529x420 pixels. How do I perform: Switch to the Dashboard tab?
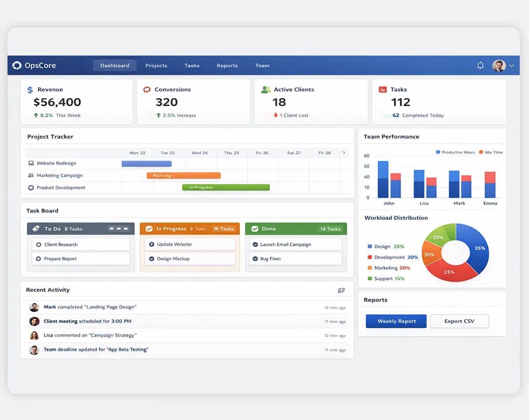coord(115,66)
